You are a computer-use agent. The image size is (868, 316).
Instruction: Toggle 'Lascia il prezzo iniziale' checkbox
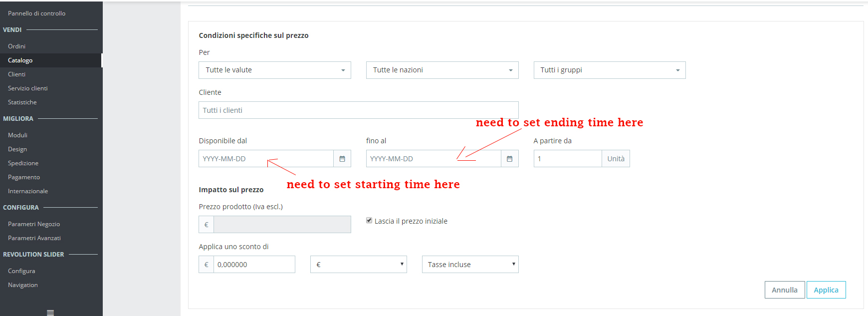click(369, 221)
